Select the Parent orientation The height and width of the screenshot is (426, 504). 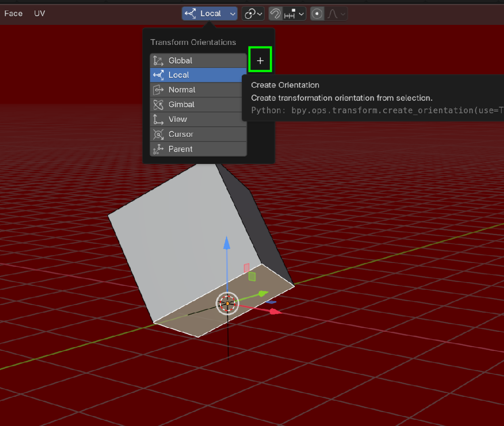coord(198,149)
